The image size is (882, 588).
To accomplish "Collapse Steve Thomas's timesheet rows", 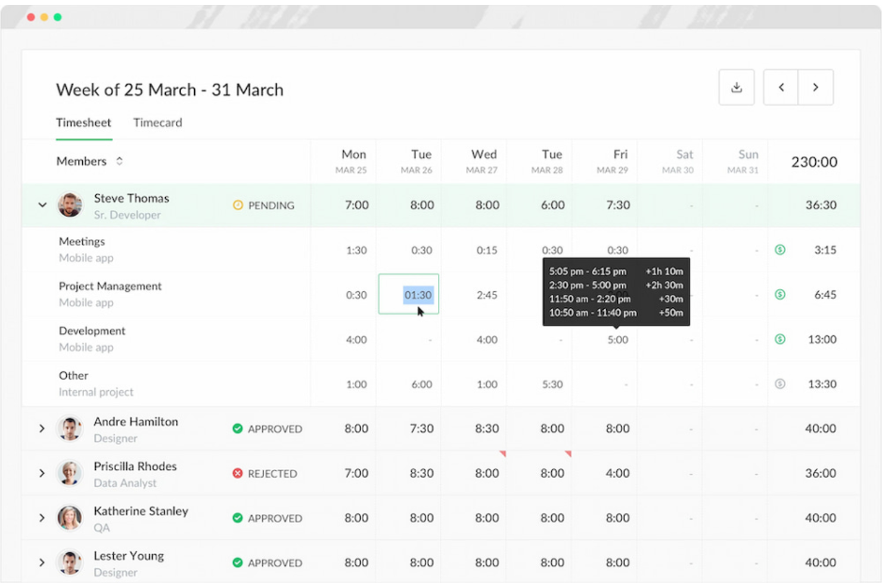I will point(42,205).
